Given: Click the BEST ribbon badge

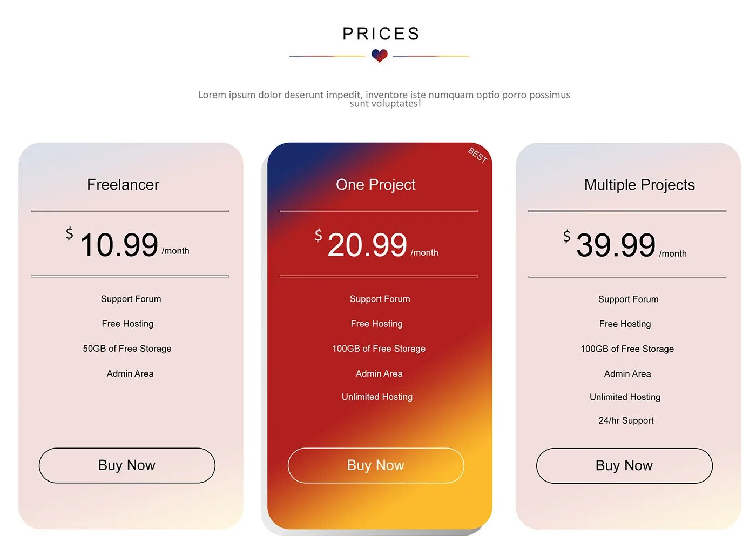Looking at the screenshot, I should tap(478, 155).
